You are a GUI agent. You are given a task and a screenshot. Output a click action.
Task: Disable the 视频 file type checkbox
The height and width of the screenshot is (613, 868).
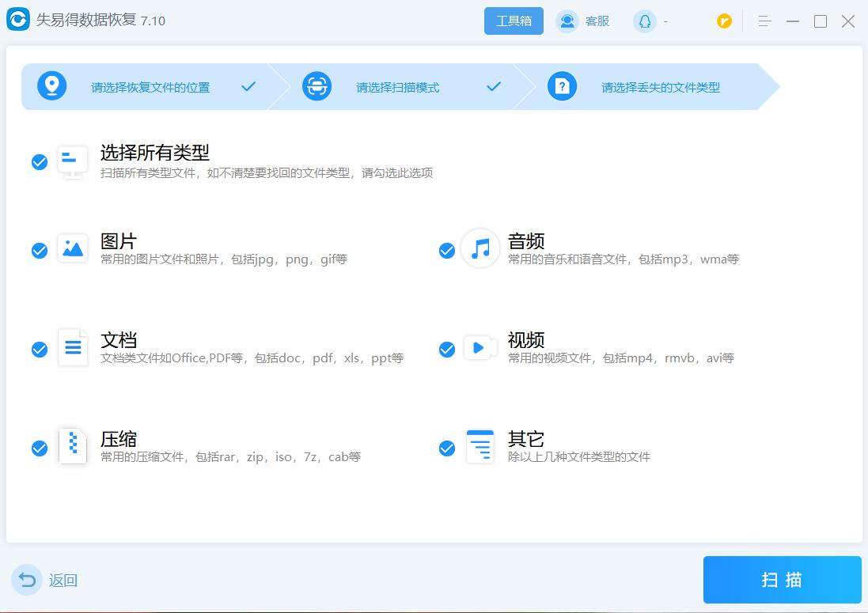coord(445,348)
